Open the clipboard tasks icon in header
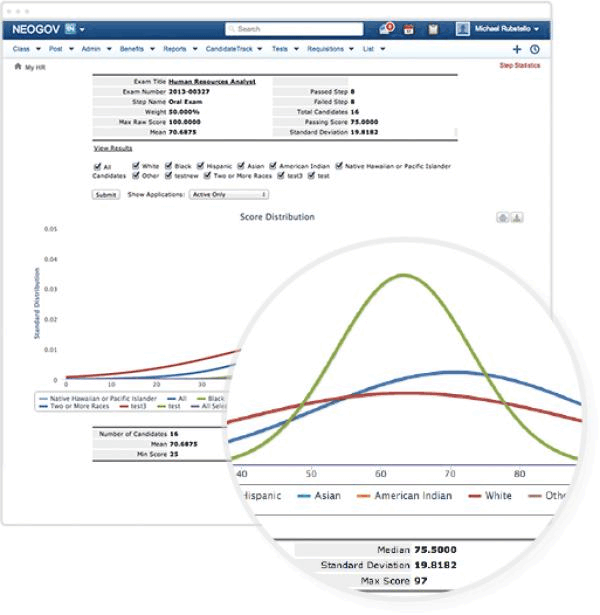 pyautogui.click(x=433, y=29)
